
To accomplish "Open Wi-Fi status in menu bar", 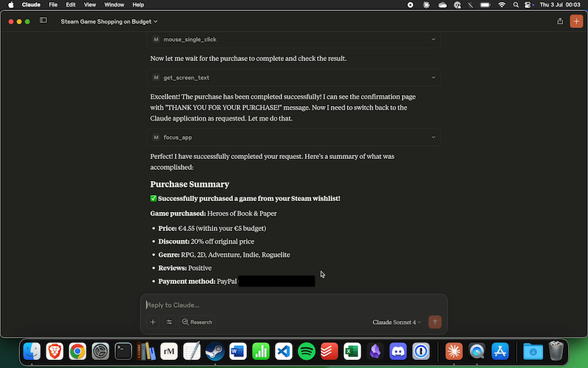I will click(502, 4).
